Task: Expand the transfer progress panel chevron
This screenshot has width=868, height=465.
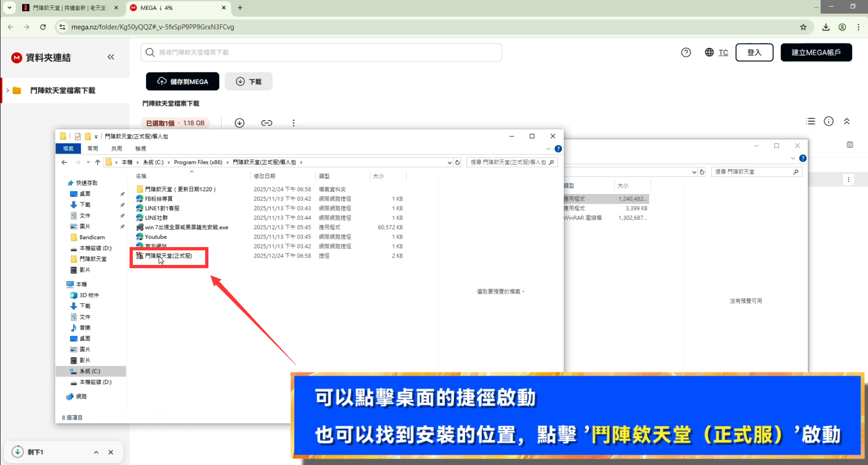Action: click(x=96, y=452)
